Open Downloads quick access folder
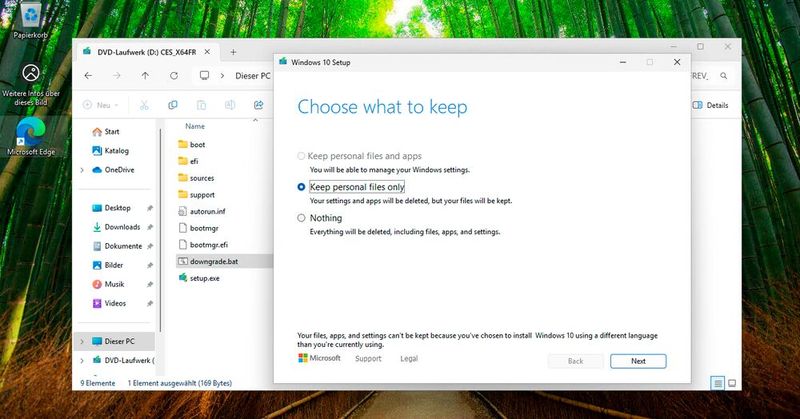Viewport: 800px width, 419px height. coord(116,227)
